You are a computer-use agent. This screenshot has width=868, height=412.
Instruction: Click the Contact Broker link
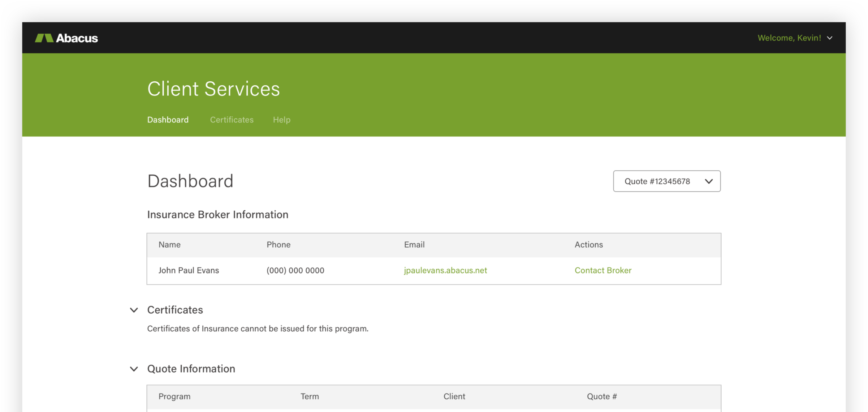(x=603, y=270)
